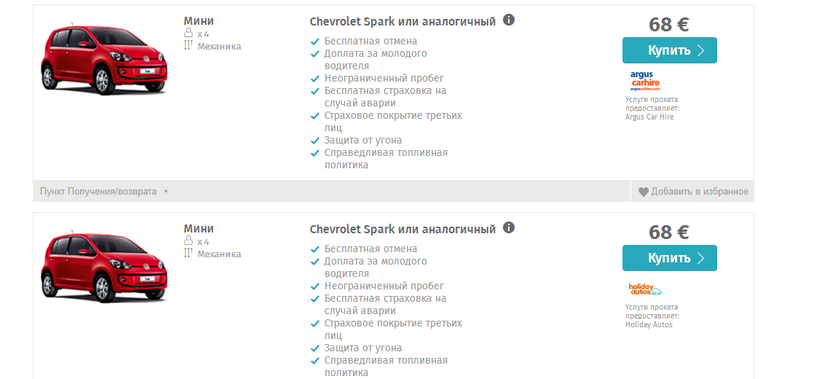Click checkmark next to second Защита от угона
820x379 pixels.
coord(315,349)
